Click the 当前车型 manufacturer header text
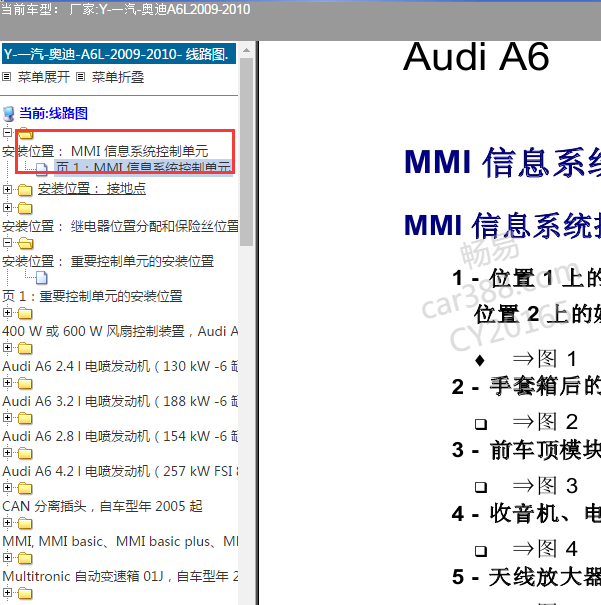This screenshot has height=605, width=601. coord(126,9)
